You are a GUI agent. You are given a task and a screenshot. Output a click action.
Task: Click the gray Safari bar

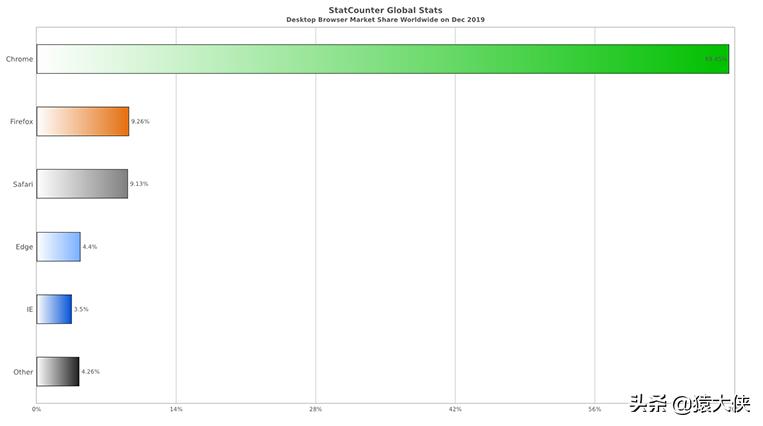coord(82,184)
